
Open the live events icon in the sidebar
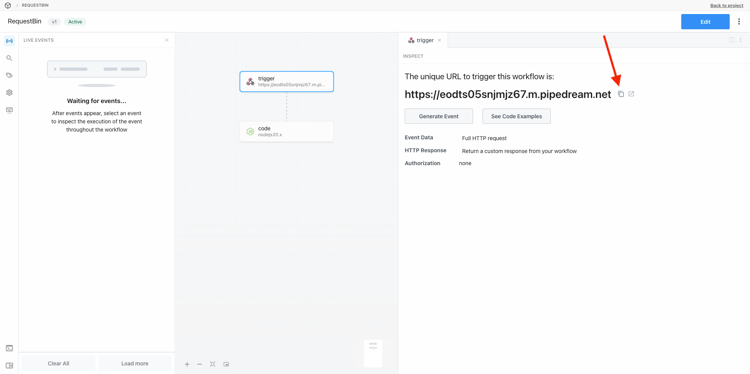[x=9, y=41]
